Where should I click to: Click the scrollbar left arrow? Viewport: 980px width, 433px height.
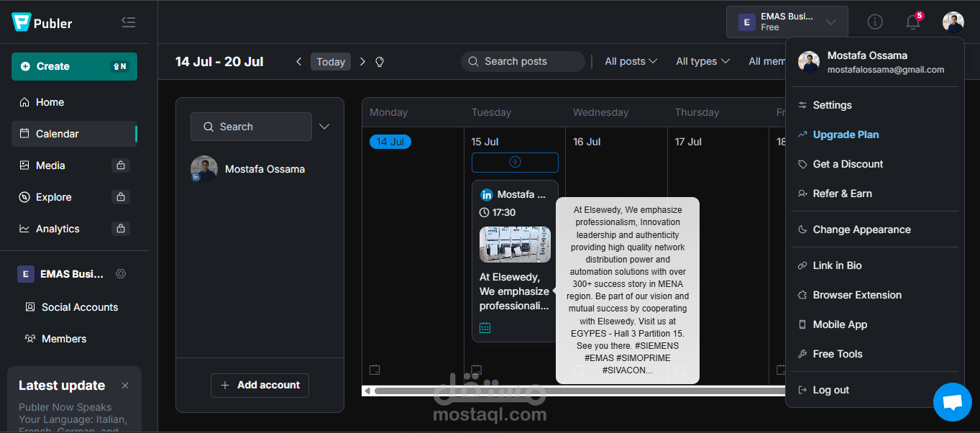pyautogui.click(x=367, y=391)
